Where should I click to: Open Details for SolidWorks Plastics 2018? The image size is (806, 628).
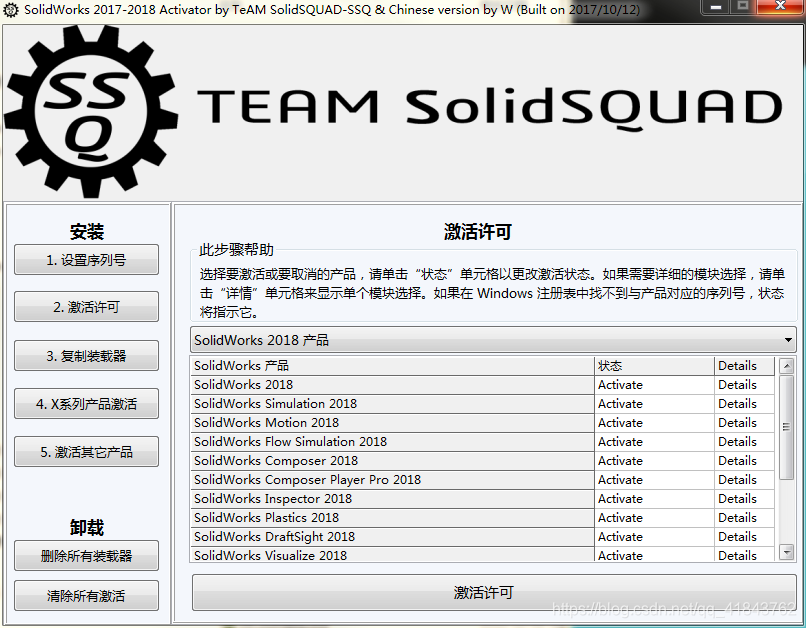tap(744, 518)
